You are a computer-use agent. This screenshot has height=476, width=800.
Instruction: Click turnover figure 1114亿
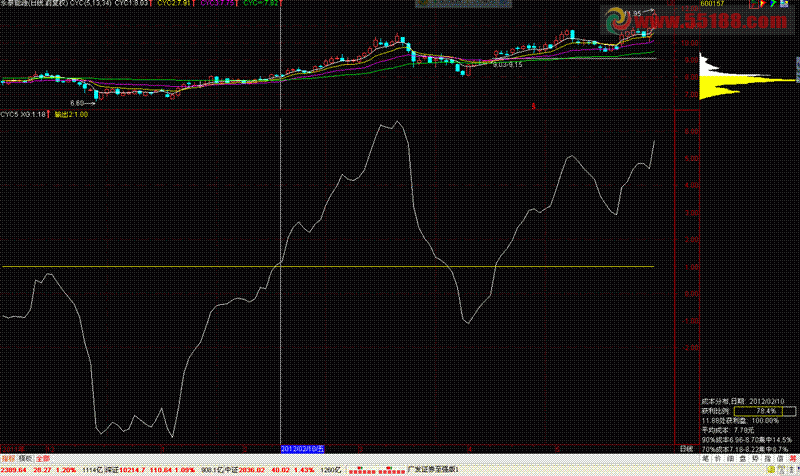tap(93, 470)
